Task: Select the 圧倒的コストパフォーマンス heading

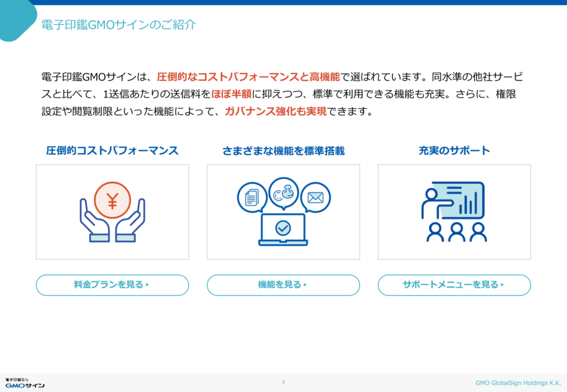Action: point(112,151)
